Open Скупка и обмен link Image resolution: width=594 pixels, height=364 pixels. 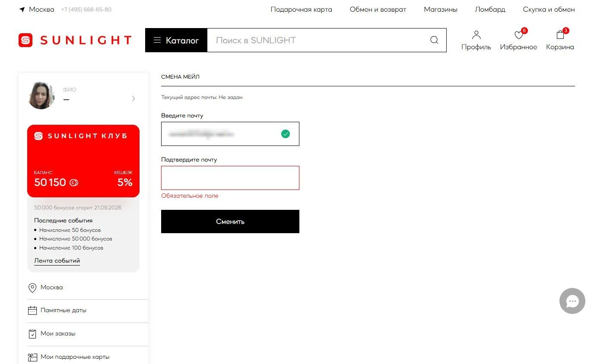point(549,9)
